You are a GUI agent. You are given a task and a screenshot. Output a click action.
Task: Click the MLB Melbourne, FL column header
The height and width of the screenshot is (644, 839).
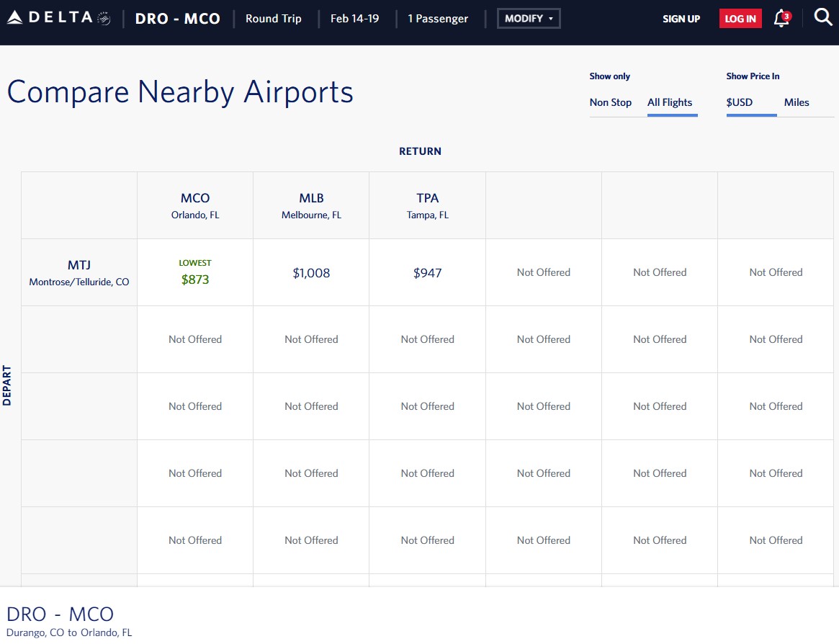[x=311, y=205]
